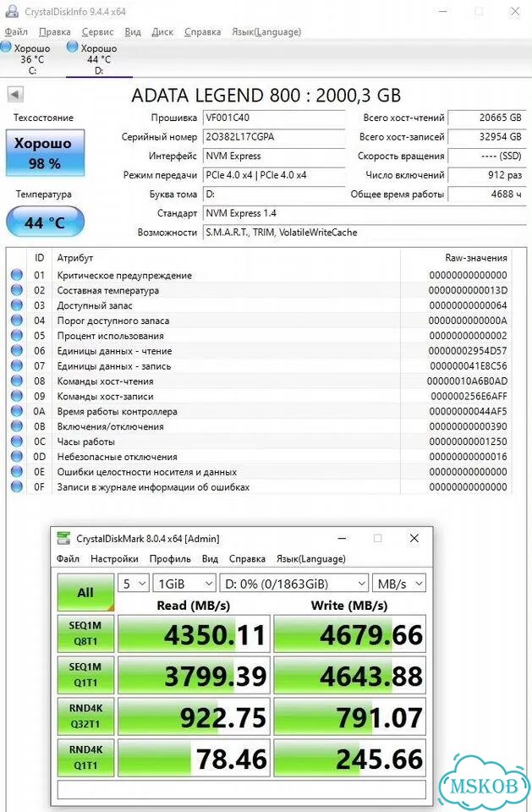Click blue status dot for attribute 0A
The image size is (532, 812).
tap(17, 411)
